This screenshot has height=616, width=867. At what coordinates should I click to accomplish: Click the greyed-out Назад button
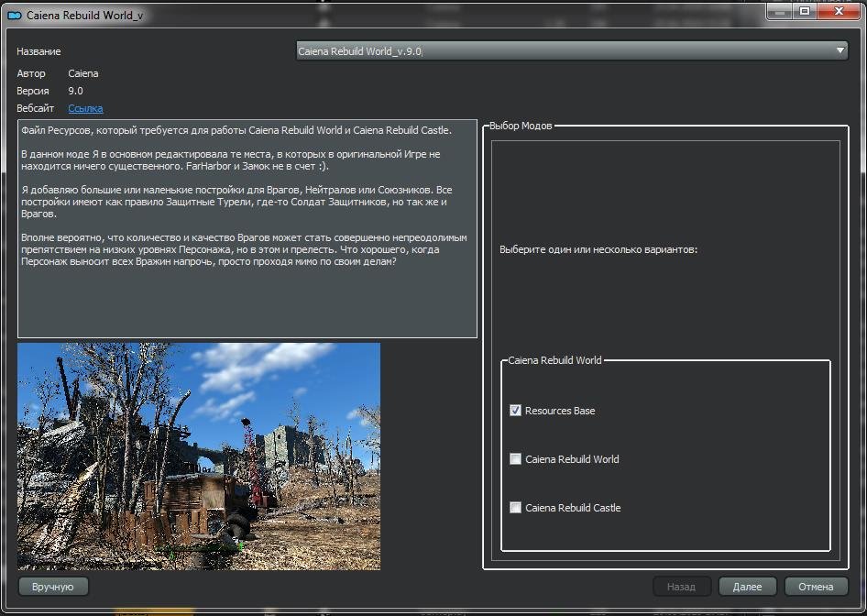tap(680, 587)
